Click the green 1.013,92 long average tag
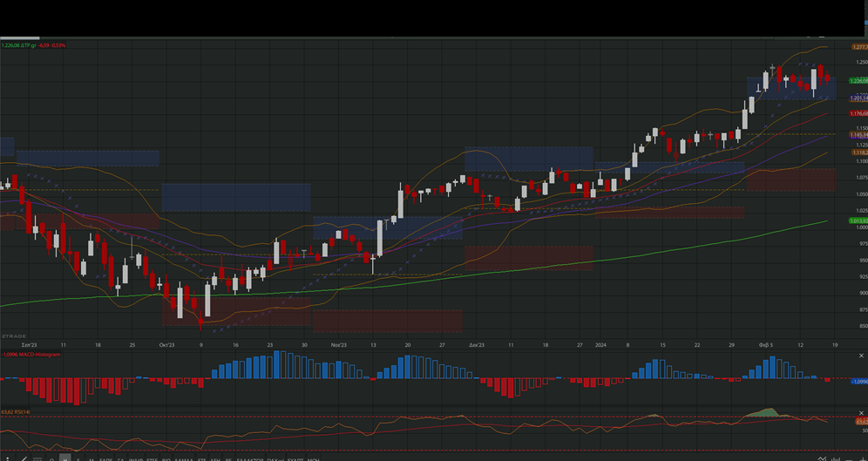 point(858,220)
